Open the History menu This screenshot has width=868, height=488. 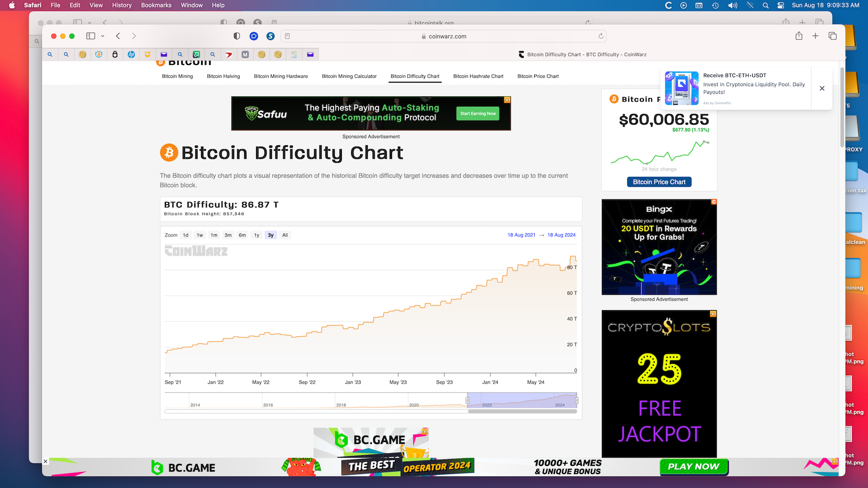tap(122, 5)
